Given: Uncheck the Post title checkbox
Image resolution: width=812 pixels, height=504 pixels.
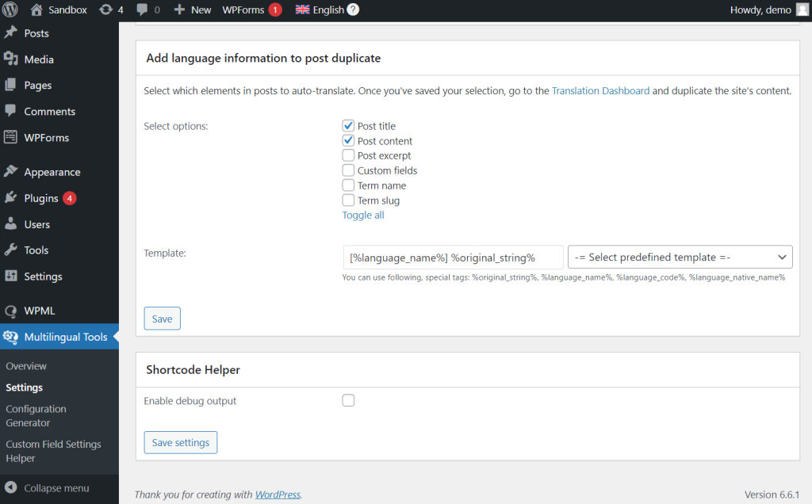Looking at the screenshot, I should click(x=348, y=126).
